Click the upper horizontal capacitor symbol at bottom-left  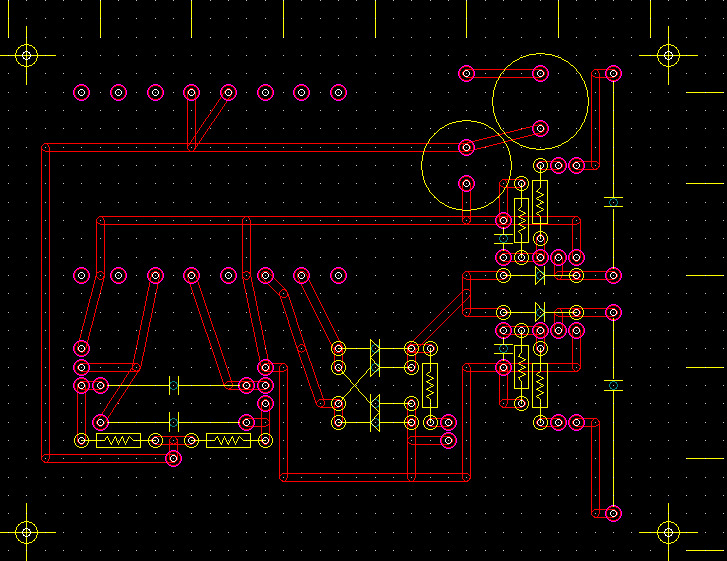tap(174, 385)
